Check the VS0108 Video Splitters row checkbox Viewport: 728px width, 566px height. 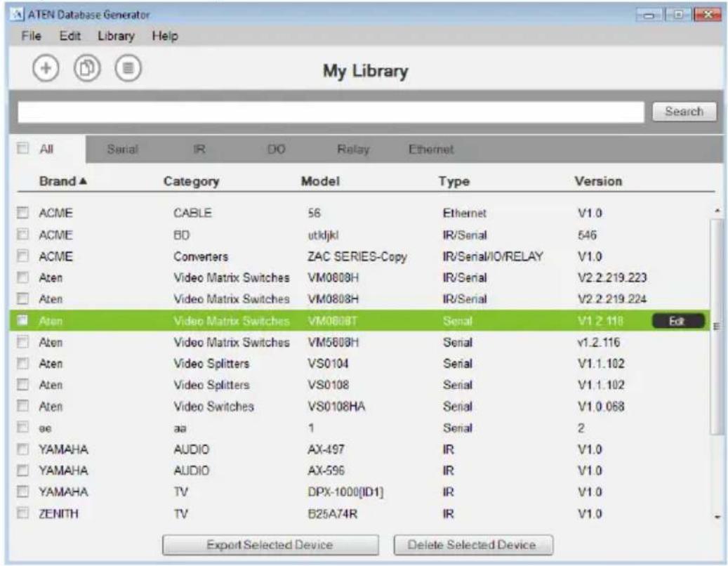pyautogui.click(x=22, y=384)
